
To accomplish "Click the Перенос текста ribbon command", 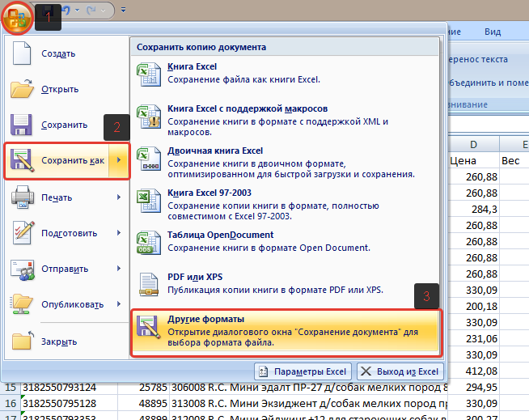I will click(478, 59).
